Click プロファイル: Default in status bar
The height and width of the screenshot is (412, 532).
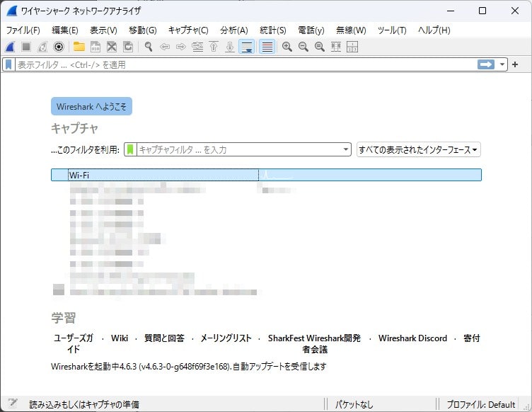point(481,404)
